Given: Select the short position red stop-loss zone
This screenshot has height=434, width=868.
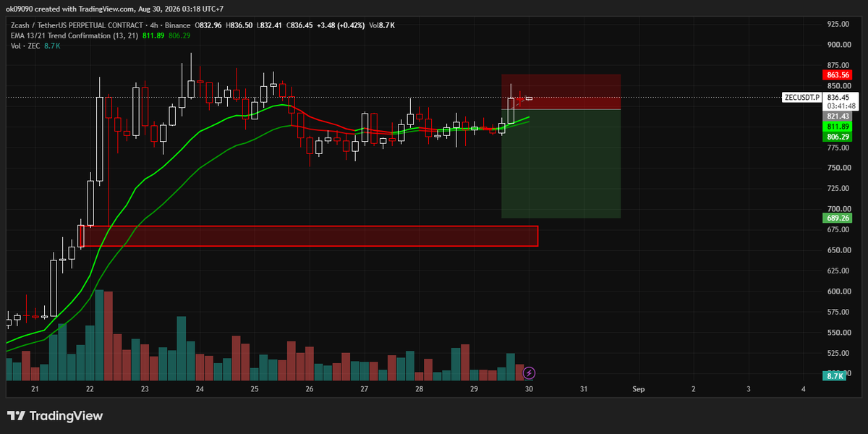Looking at the screenshot, I should (561, 92).
